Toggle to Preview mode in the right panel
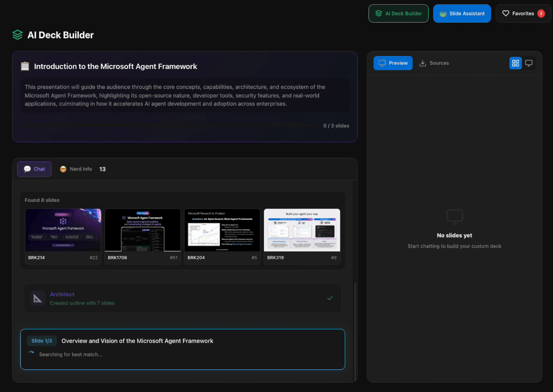The width and height of the screenshot is (553, 392). tap(393, 63)
